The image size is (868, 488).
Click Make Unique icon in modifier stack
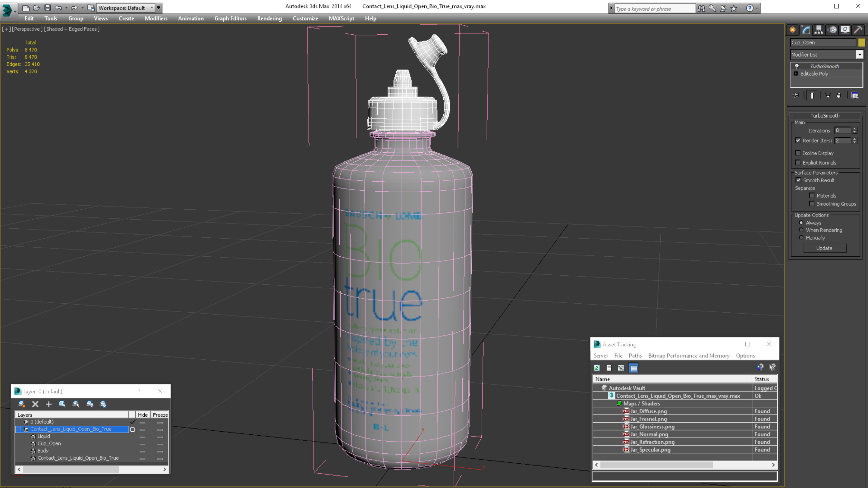click(828, 95)
